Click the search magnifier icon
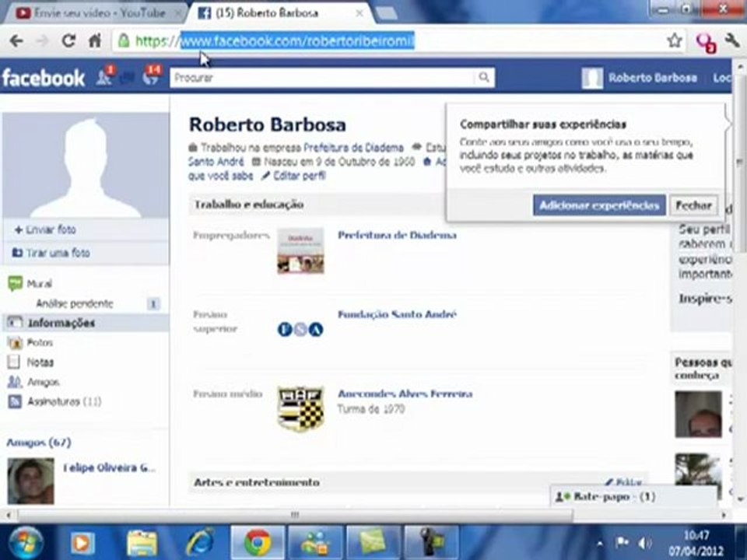 pos(483,77)
